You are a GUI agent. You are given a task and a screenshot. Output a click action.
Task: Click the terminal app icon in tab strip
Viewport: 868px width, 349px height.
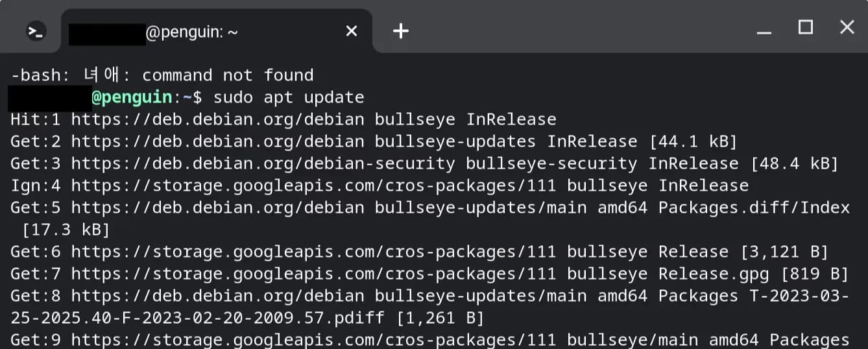[x=36, y=30]
